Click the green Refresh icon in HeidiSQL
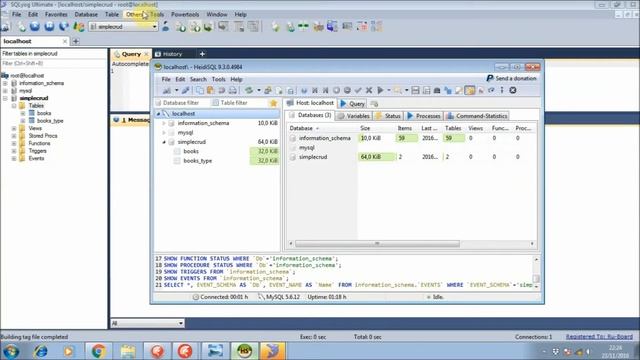Image resolution: width=640 pixels, height=360 pixels. coord(249,91)
